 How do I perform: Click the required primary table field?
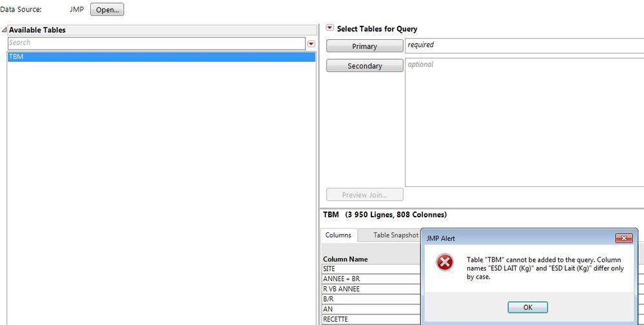coord(525,45)
